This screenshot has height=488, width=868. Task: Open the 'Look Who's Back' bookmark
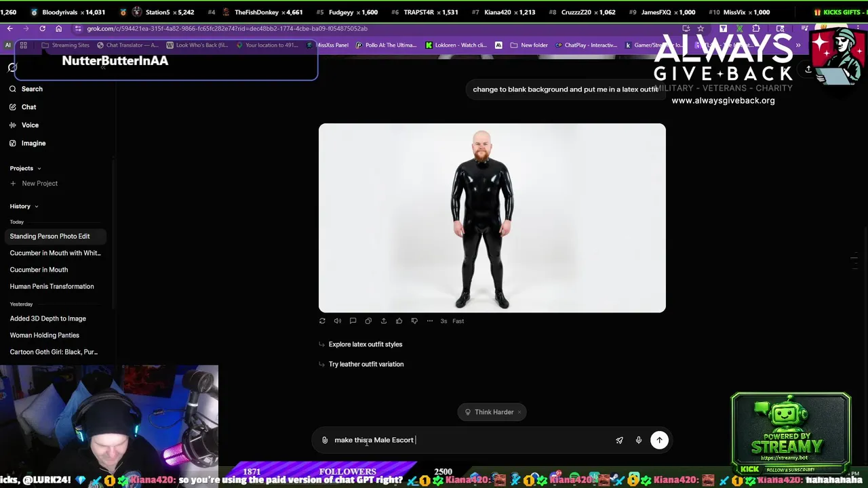[x=198, y=45]
